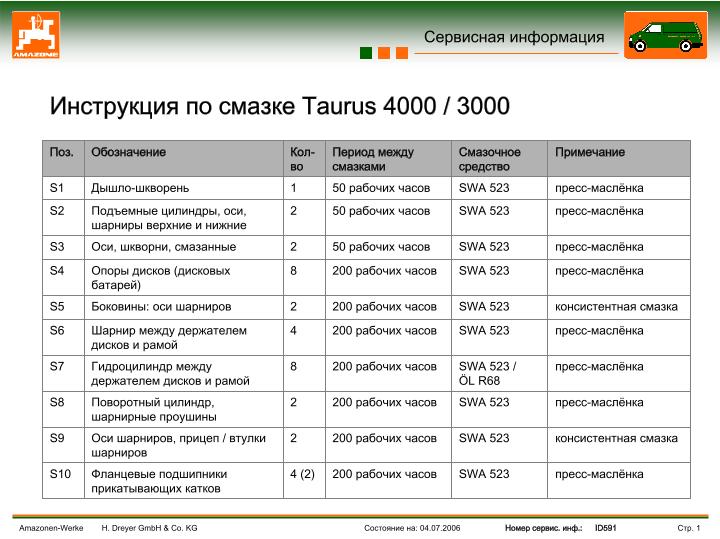Click the footer date 'Состояние на: 04.07.2006'
Viewport: 720px width, 539px height.
click(412, 528)
